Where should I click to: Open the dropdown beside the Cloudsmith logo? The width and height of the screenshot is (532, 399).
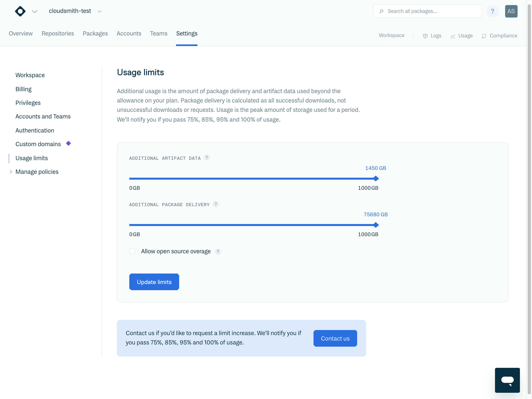[x=35, y=11]
